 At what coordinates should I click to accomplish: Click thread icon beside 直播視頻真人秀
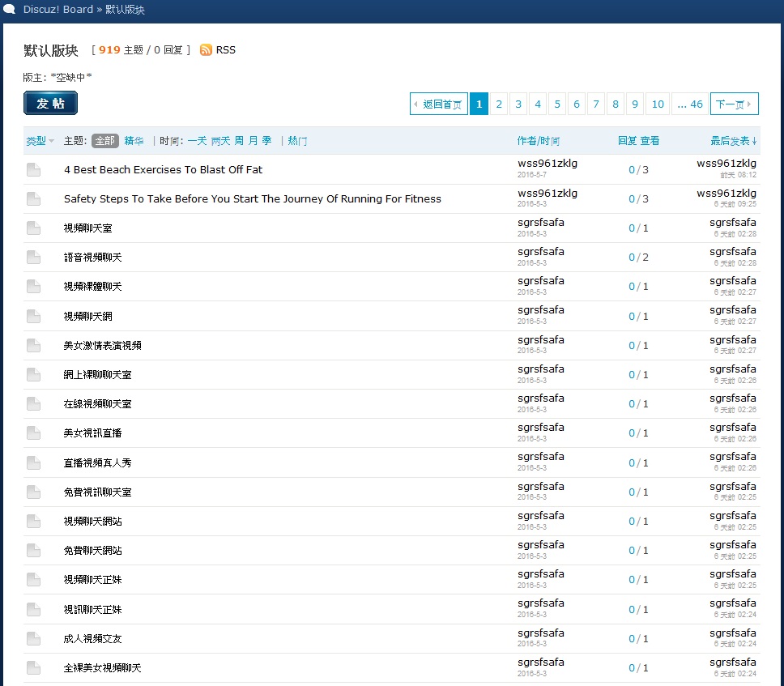click(33, 463)
